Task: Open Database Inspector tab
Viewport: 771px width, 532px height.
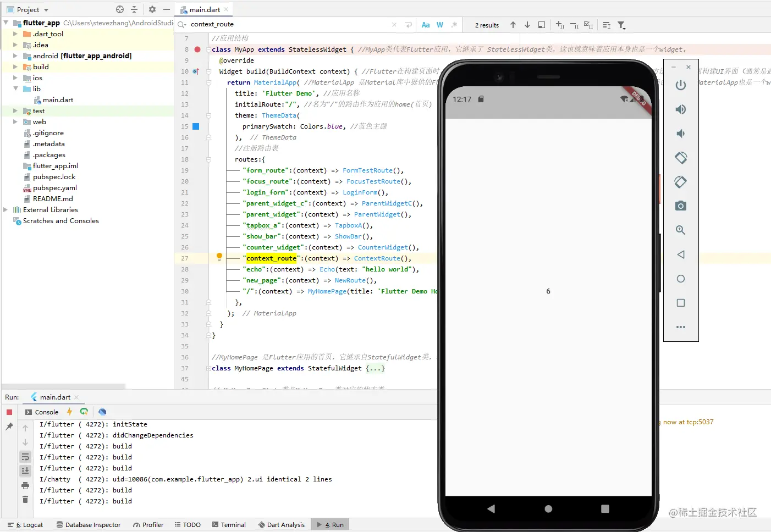Action: tap(89, 525)
